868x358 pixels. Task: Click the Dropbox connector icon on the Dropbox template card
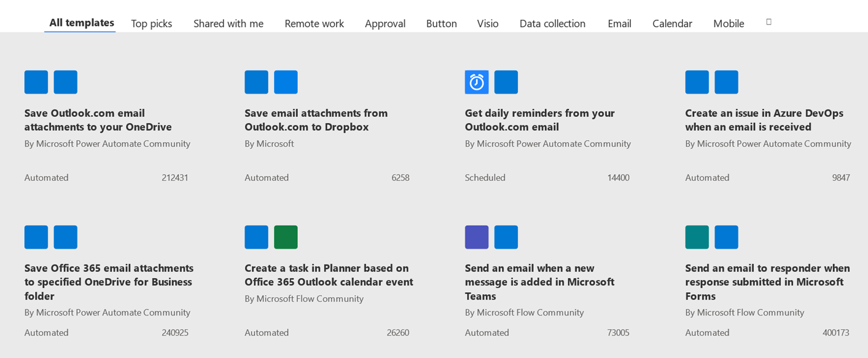[286, 82]
